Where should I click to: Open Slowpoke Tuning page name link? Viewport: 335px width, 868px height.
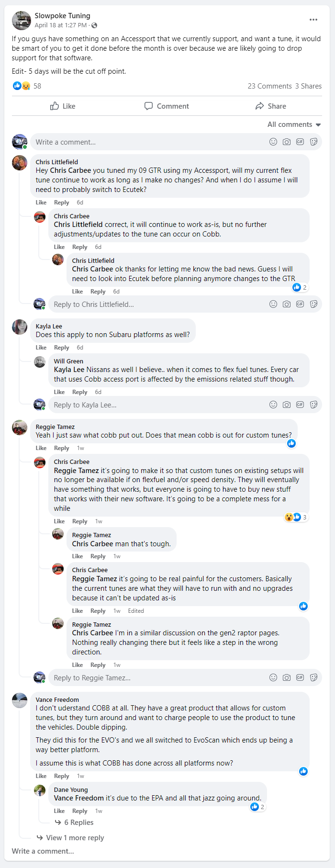click(62, 16)
